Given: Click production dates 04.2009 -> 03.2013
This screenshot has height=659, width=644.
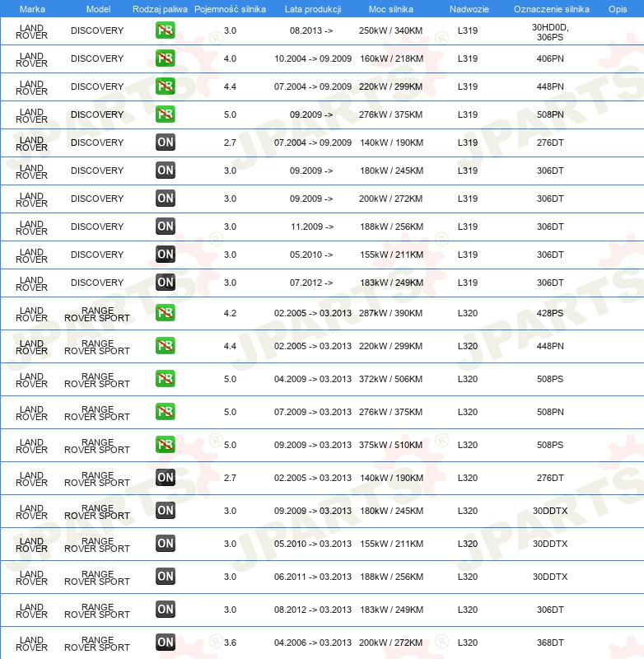Looking at the screenshot, I should pos(313,379).
